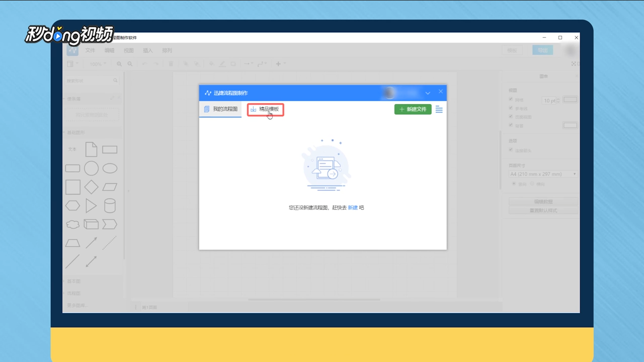This screenshot has height=362, width=644.
Task: Open the waypoint connector style dropdown
Action: click(x=263, y=64)
